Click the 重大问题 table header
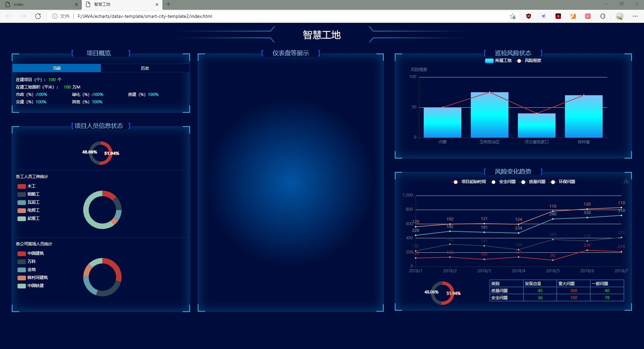The width and height of the screenshot is (644, 349). 567,284
